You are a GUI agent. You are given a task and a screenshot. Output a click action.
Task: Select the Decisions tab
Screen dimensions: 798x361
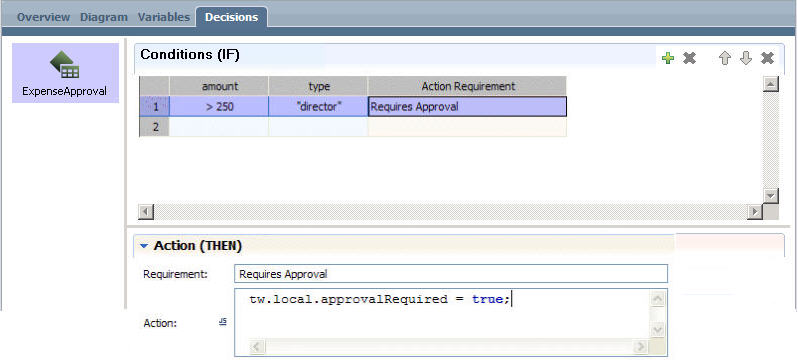232,17
